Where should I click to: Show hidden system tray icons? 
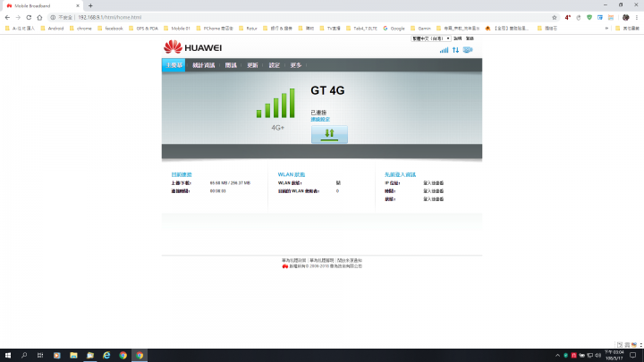point(557,356)
